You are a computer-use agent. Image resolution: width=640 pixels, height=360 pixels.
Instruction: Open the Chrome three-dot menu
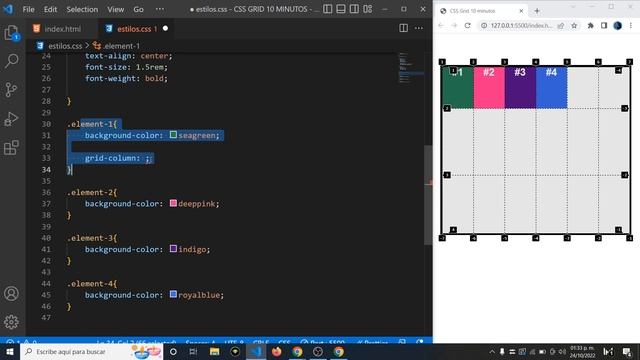coord(631,25)
